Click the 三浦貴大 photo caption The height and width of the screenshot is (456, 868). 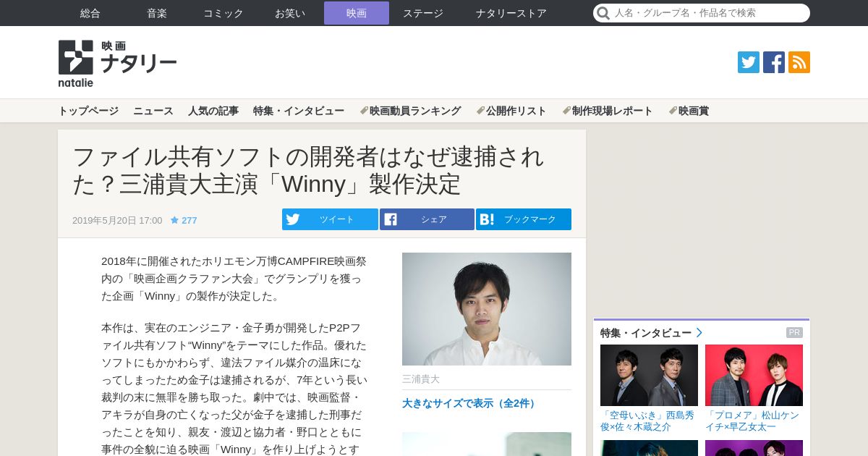click(x=421, y=379)
